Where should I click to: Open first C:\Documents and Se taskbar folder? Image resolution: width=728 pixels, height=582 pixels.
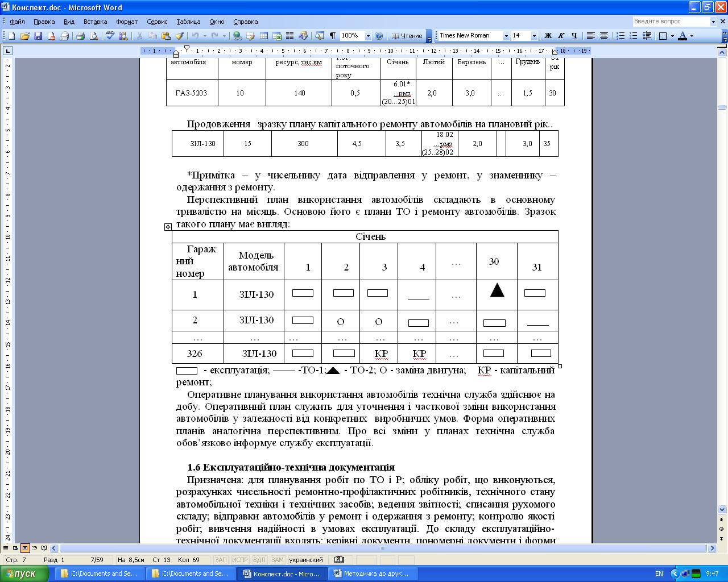(100, 573)
